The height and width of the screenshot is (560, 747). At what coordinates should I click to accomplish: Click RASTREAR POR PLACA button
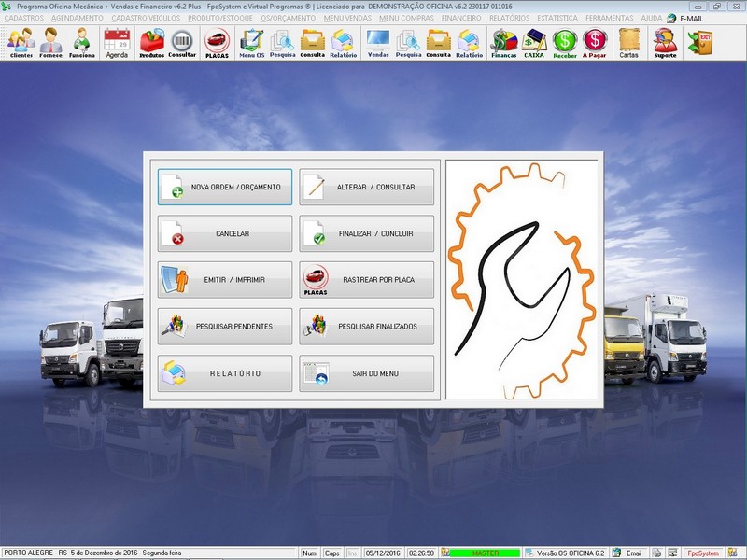pos(366,280)
